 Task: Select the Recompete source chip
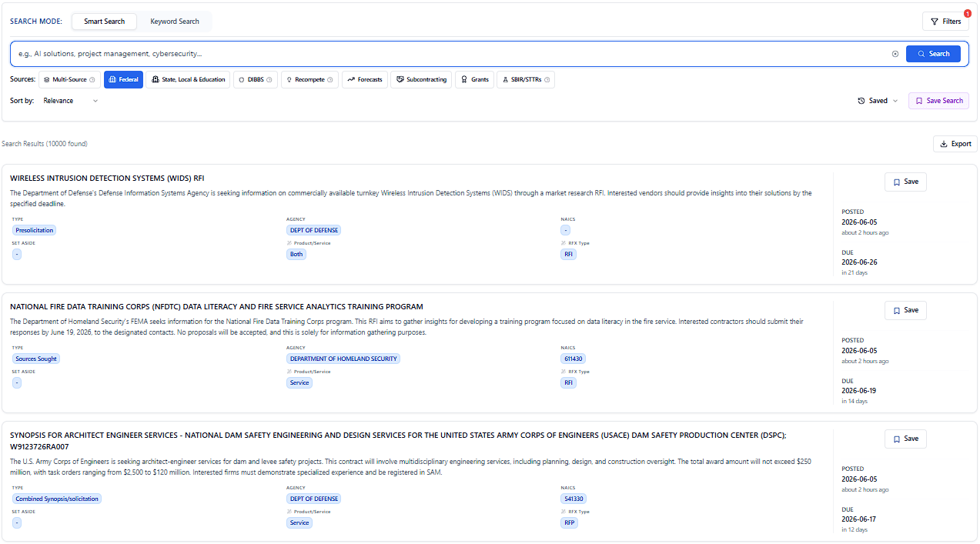point(309,80)
